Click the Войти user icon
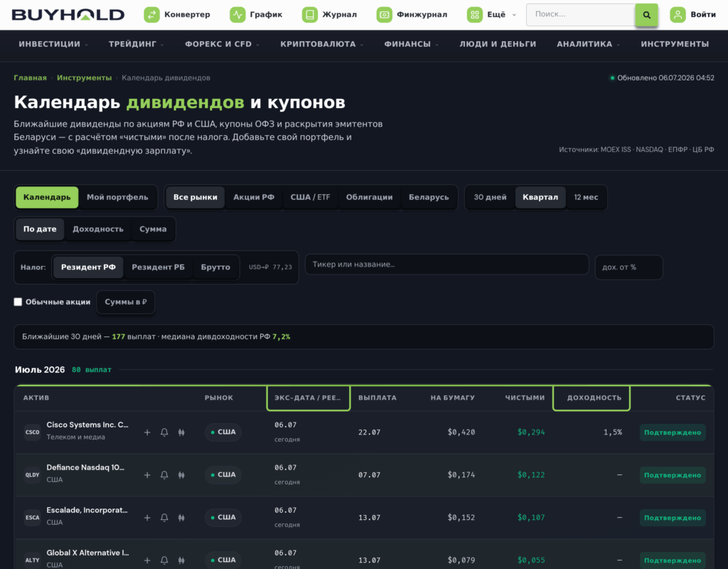 (678, 15)
